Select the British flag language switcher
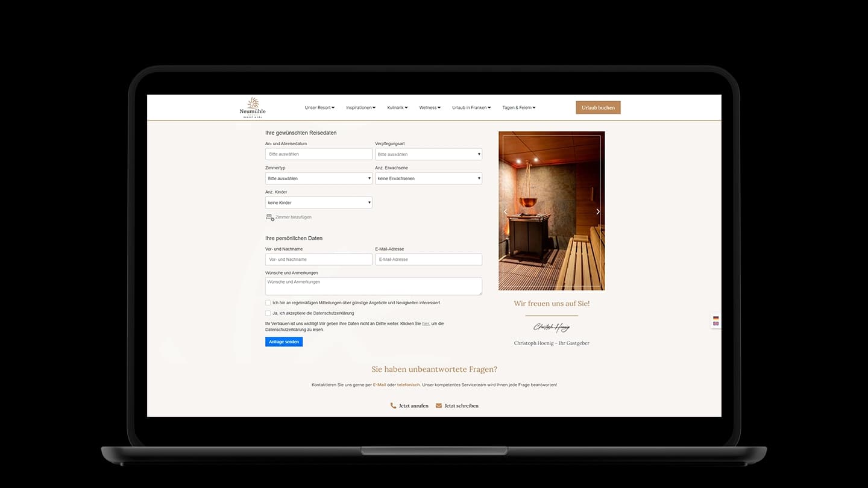868x488 pixels. coord(715,324)
